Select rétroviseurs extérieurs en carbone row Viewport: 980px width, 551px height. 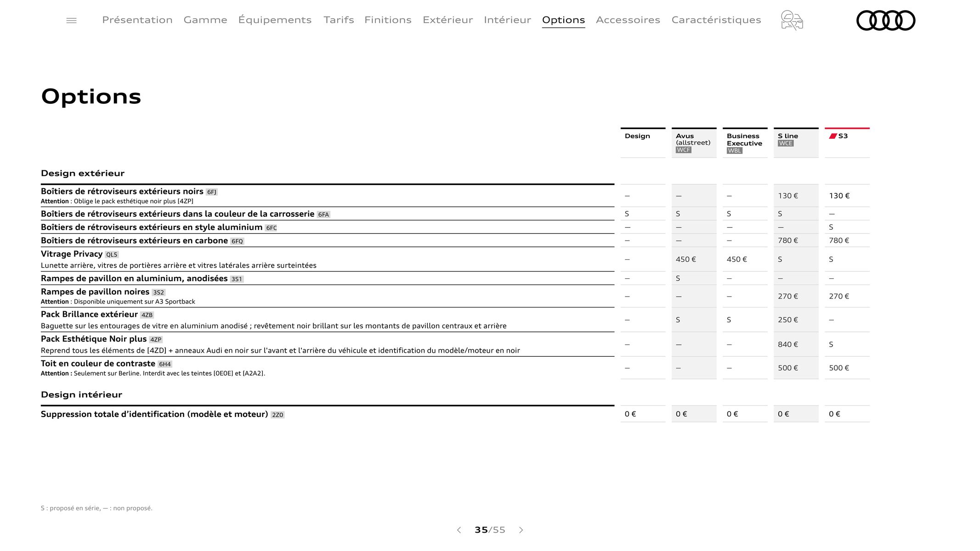(x=328, y=241)
